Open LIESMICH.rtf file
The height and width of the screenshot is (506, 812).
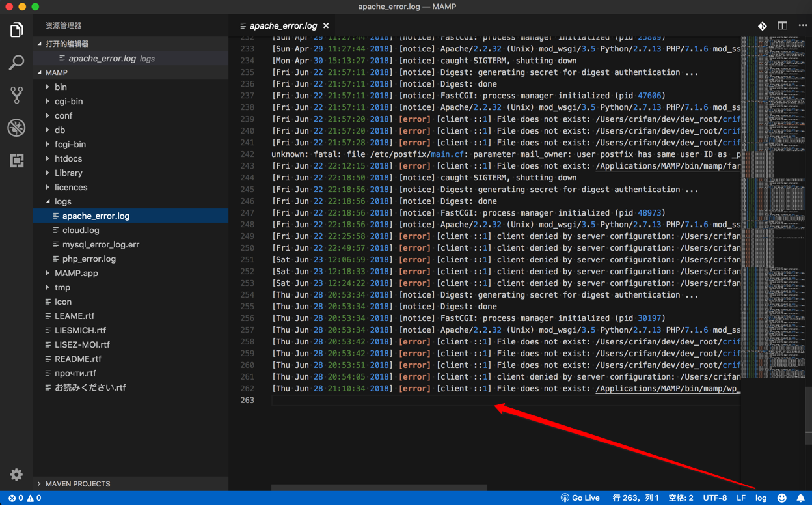[x=130, y=330]
